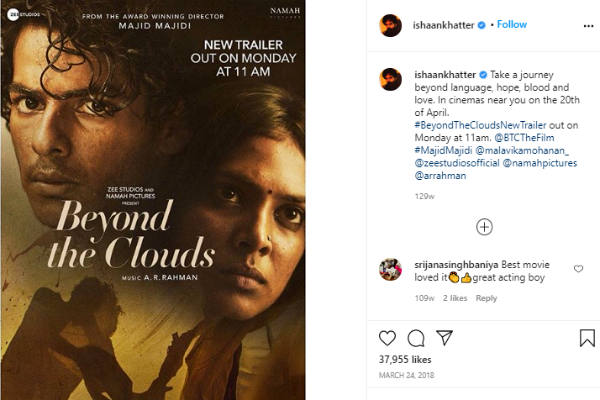600x400 pixels.
Task: Show the 2 likes on the comment
Action: (x=455, y=298)
